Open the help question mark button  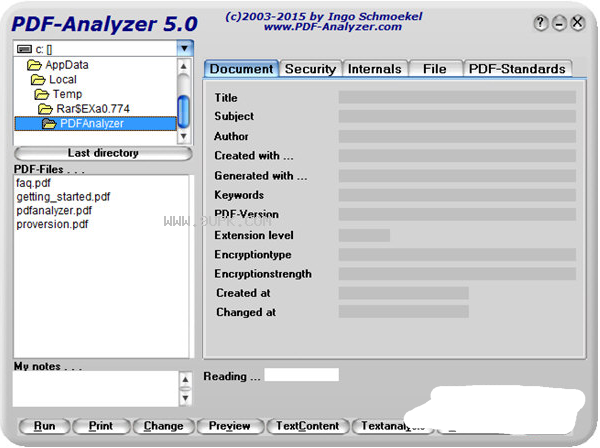(x=541, y=23)
